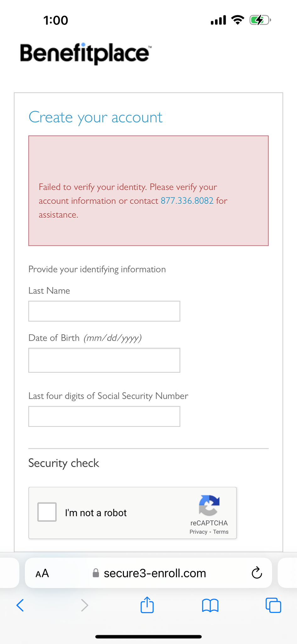
Task: Tap the battery status indicator
Action: tap(260, 20)
